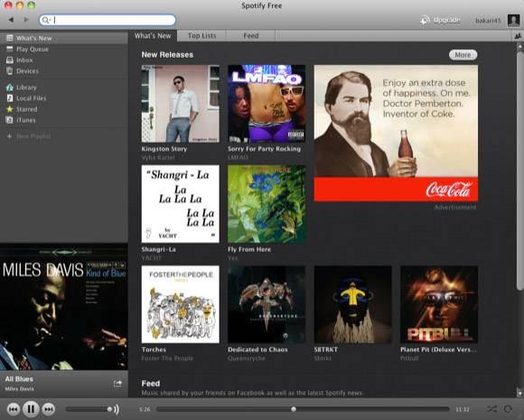Skip to the next track

tap(49, 409)
